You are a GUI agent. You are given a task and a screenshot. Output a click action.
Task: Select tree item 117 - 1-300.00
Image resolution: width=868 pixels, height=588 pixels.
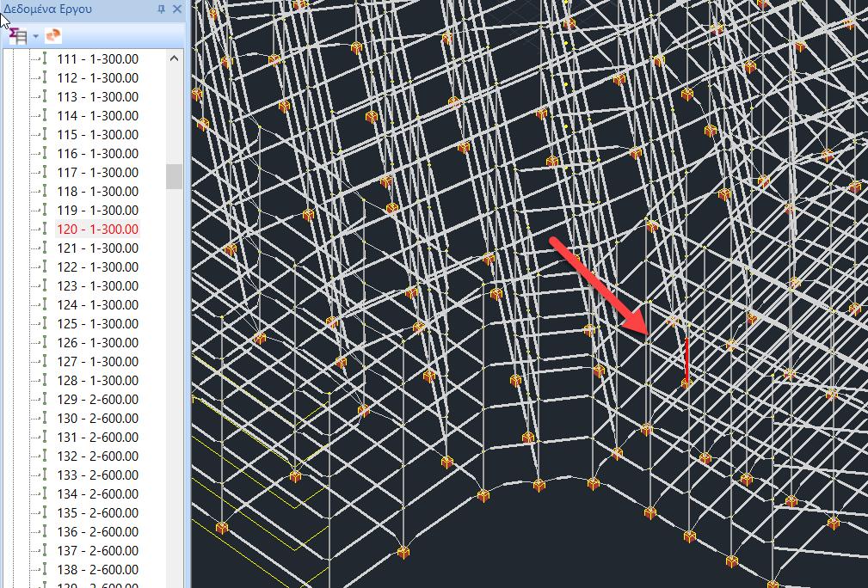pos(97,173)
